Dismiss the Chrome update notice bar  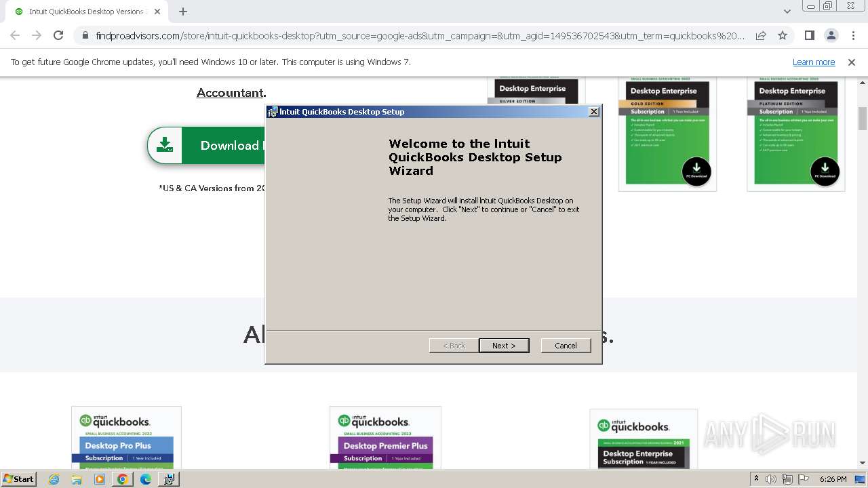click(x=852, y=62)
